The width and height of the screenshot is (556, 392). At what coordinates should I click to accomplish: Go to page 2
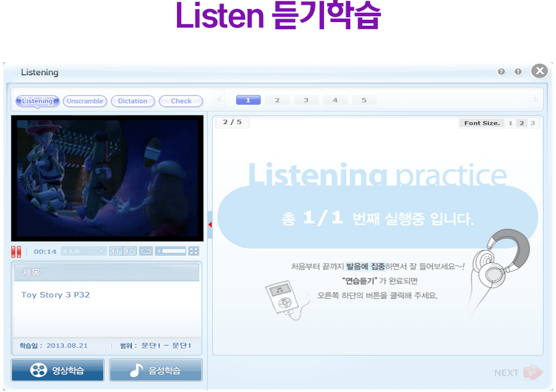277,100
